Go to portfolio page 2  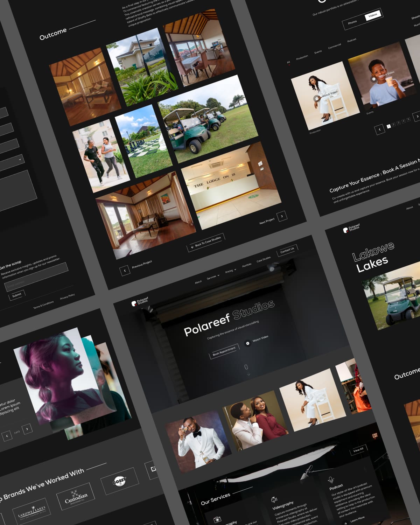pos(393,125)
